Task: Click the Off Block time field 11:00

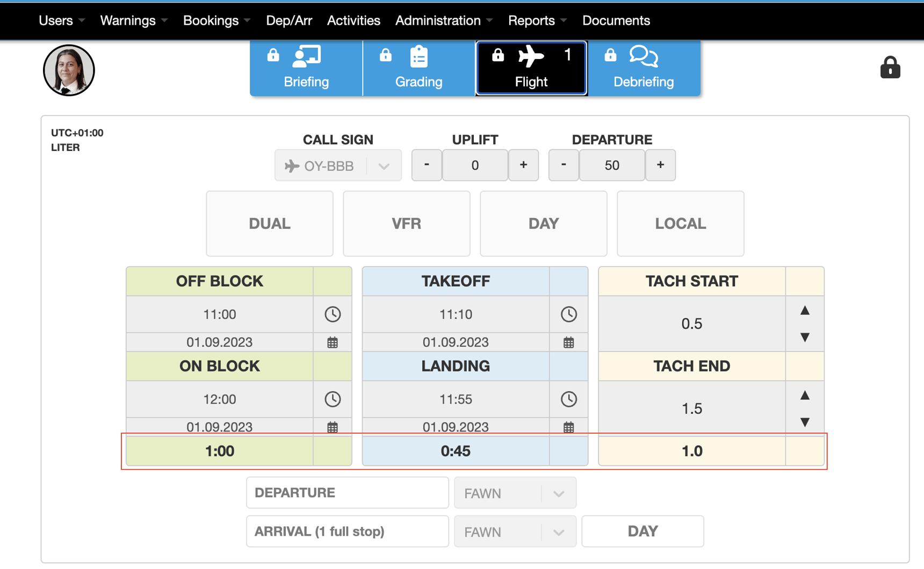Action: click(x=220, y=314)
